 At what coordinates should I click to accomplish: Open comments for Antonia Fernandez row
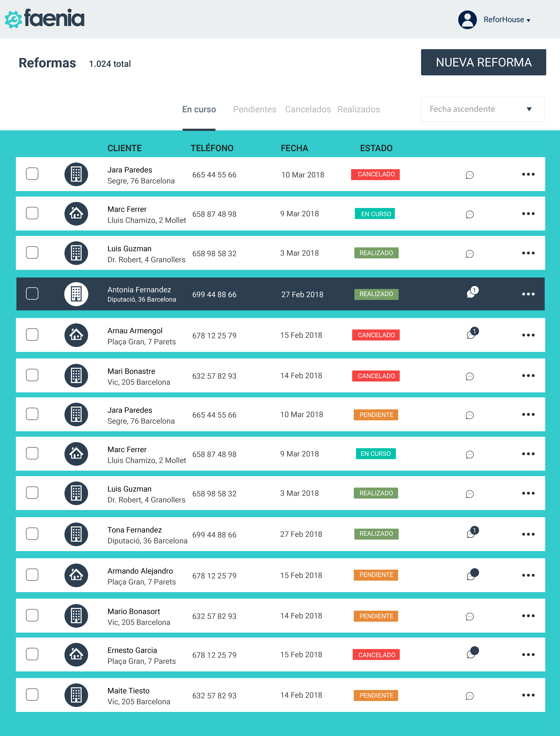click(471, 293)
